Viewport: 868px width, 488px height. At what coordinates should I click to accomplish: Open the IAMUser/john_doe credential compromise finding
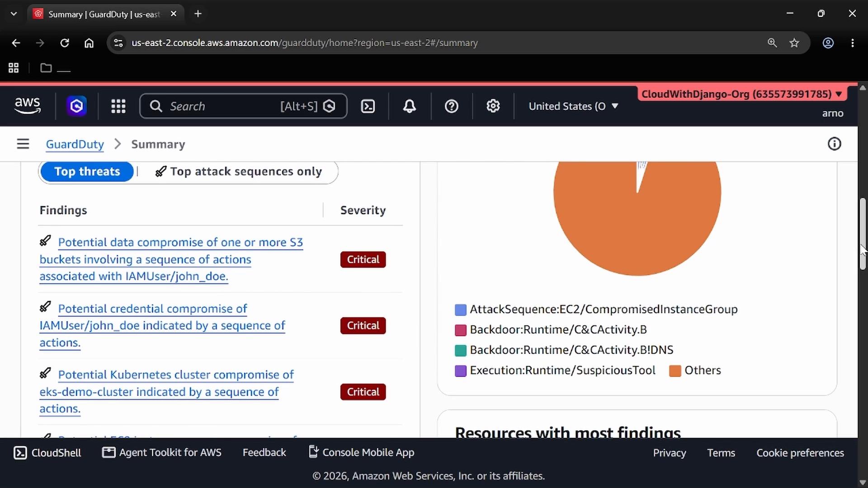coord(163,325)
